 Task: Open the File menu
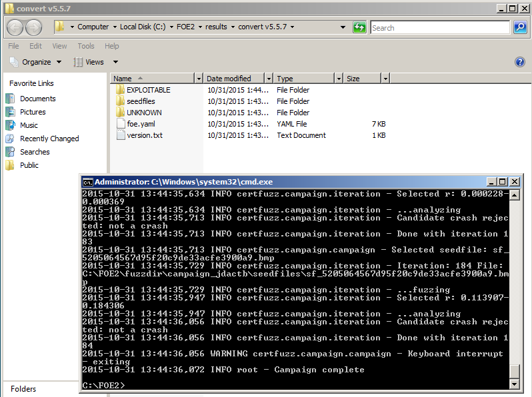tap(13, 46)
